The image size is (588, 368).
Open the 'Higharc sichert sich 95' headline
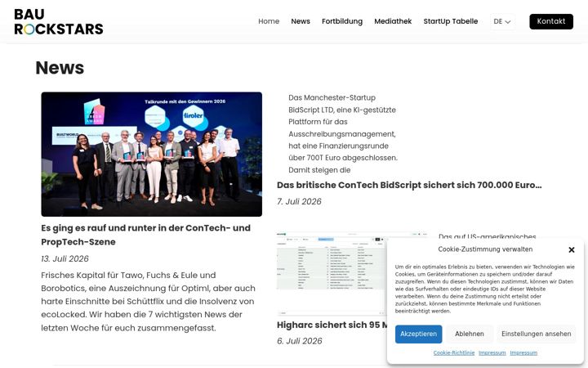(332, 325)
